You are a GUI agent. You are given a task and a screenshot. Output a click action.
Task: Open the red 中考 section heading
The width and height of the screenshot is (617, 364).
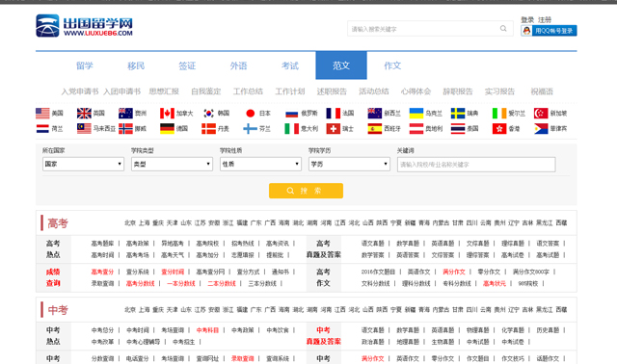[x=58, y=310]
